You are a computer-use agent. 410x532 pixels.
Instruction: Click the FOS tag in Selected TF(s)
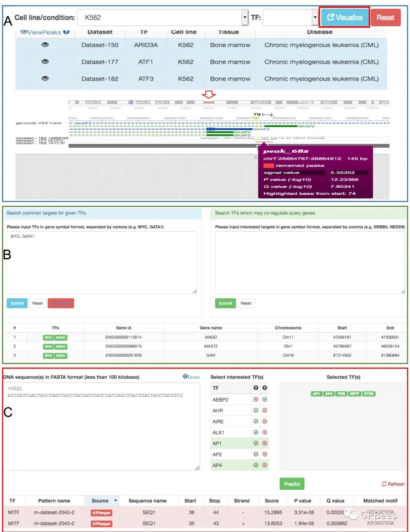click(x=341, y=394)
